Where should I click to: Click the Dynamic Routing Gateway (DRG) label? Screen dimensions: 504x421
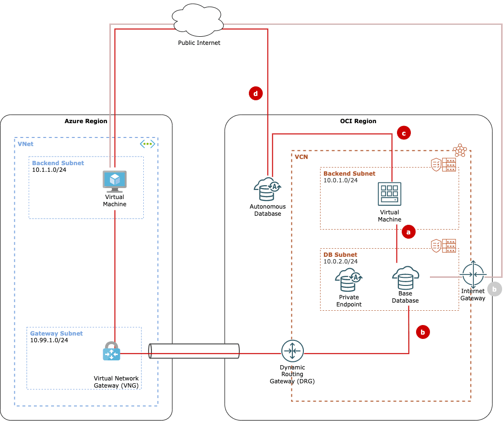click(x=292, y=374)
